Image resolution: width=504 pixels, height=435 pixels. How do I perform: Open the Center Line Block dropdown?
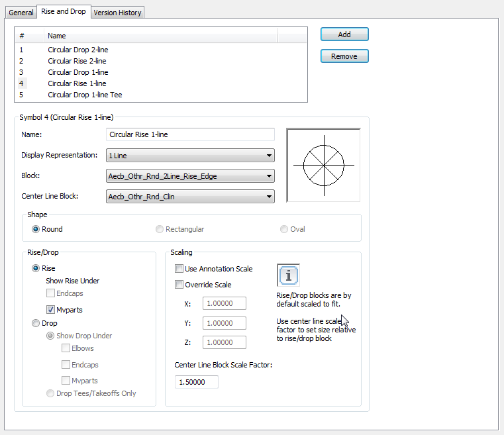coord(190,197)
